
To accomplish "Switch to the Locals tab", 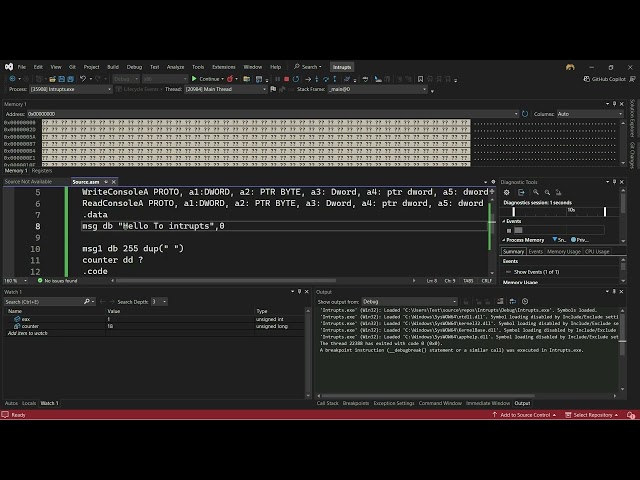I will point(29,403).
